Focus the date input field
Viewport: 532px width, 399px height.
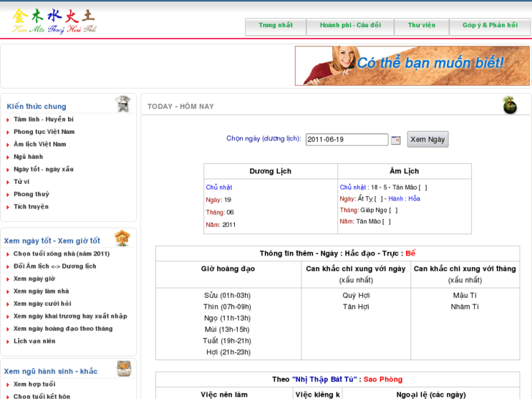[x=346, y=140]
